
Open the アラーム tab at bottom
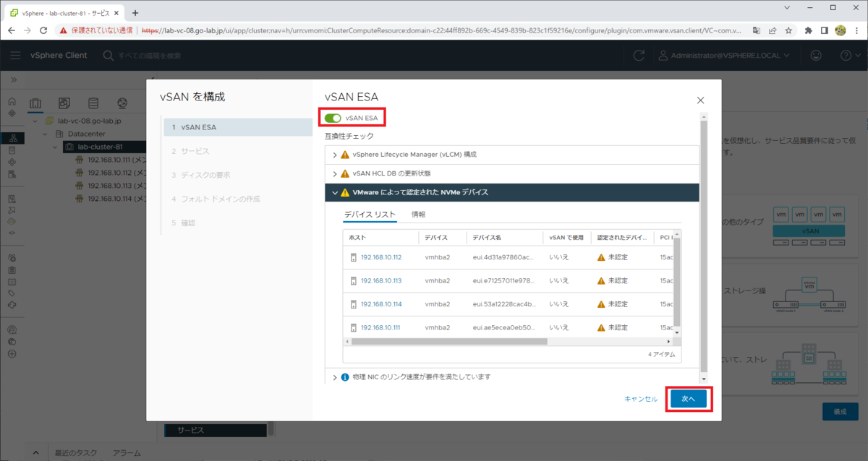(127, 453)
